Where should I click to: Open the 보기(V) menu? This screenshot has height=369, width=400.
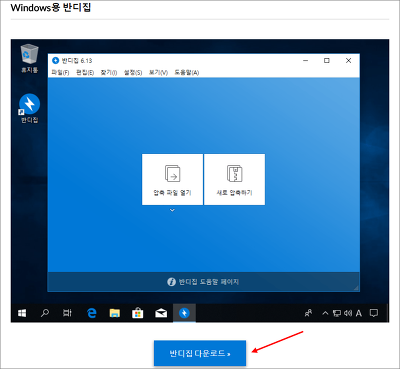click(158, 72)
